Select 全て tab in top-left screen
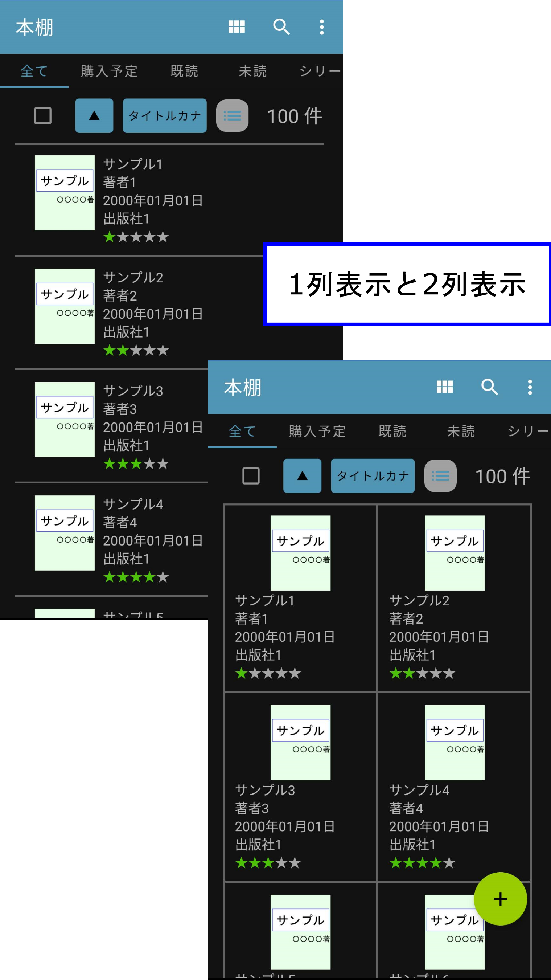The image size is (551, 980). click(x=34, y=71)
